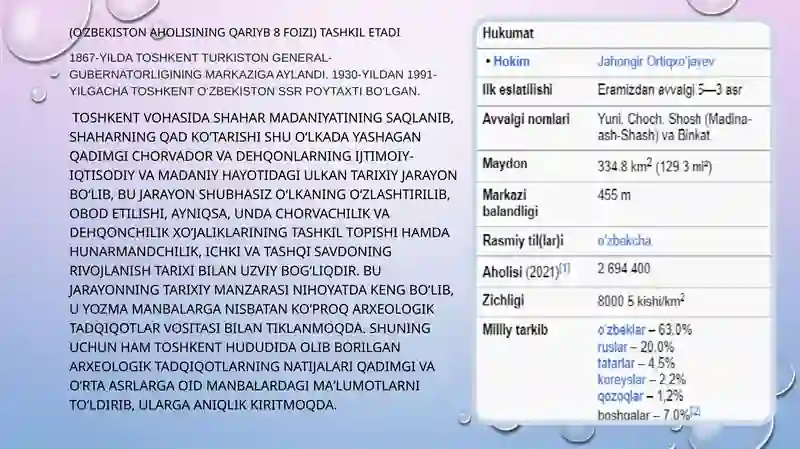This screenshot has height=449, width=800.
Task: Open footnote reference beside Aholisi (2021)
Action: 565,268
